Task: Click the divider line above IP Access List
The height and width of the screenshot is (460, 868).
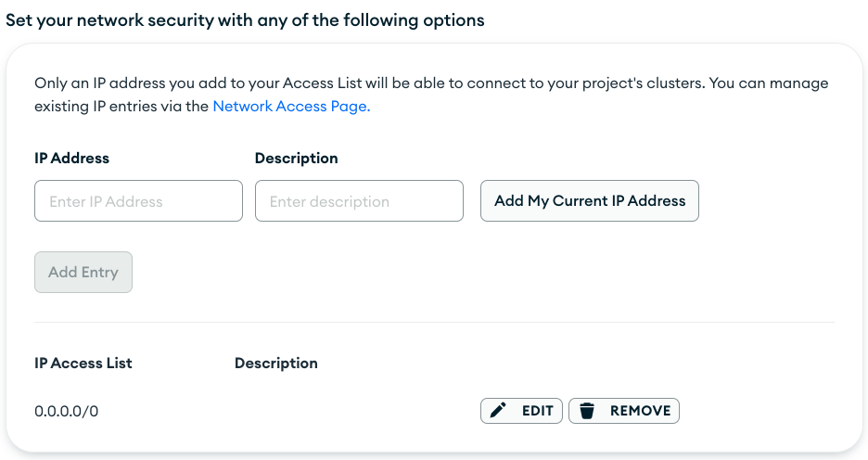Action: pos(434,322)
